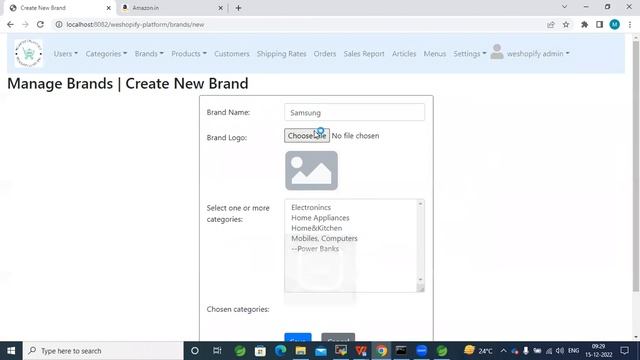Go back in browser history
The height and width of the screenshot is (360, 640).
point(10,24)
